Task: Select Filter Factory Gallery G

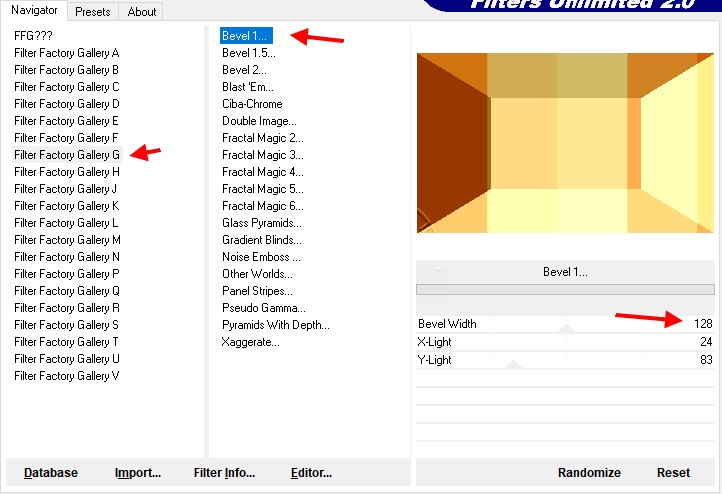Action: pos(67,155)
